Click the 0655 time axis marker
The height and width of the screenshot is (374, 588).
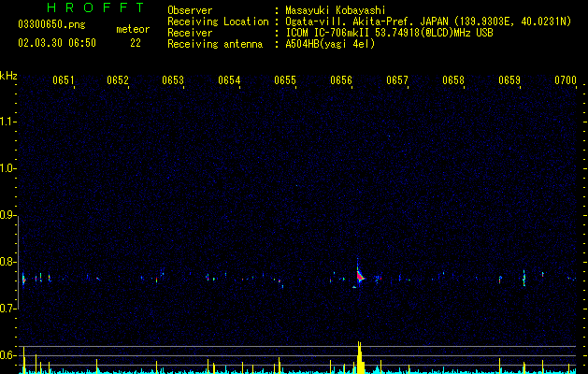click(x=285, y=80)
